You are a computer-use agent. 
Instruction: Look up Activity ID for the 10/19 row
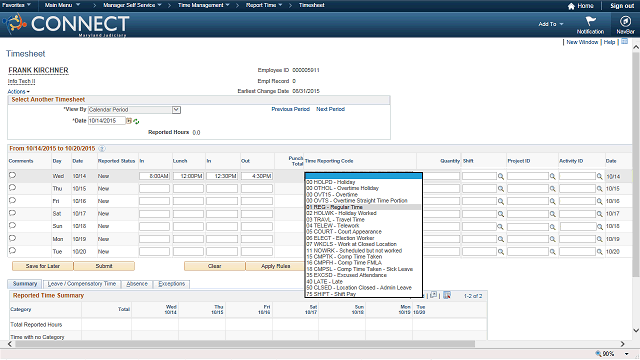pos(599,239)
